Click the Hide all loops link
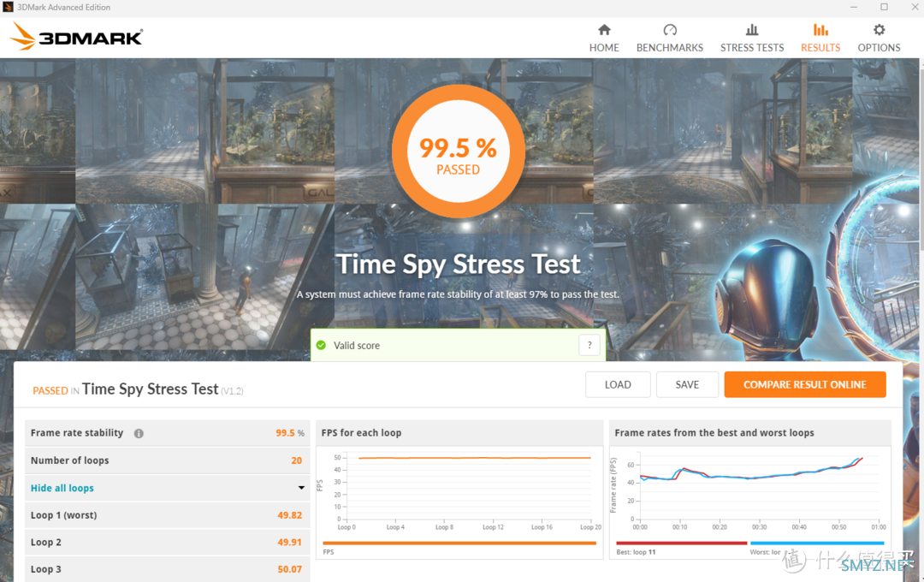The width and height of the screenshot is (924, 582). click(62, 488)
